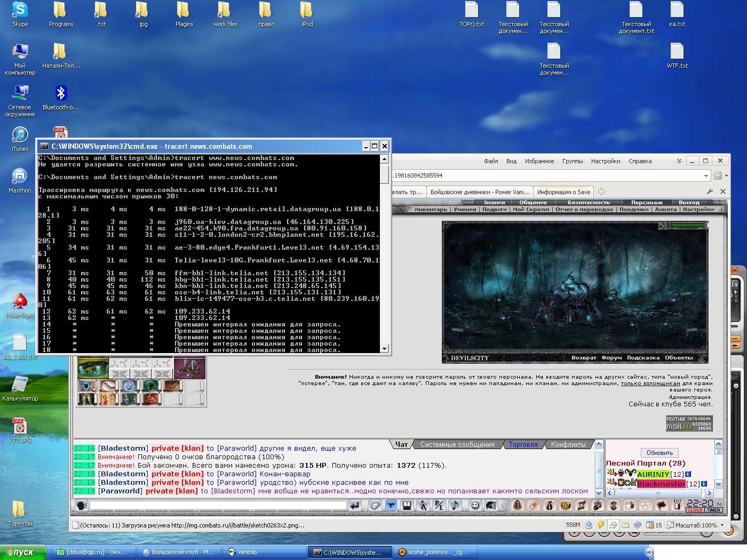Open the smiley emoticons picker
The image size is (747, 560).
coord(475,506)
